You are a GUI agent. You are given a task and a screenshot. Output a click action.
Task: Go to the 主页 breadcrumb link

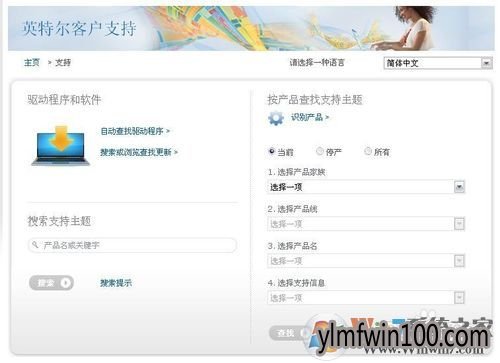tap(32, 62)
